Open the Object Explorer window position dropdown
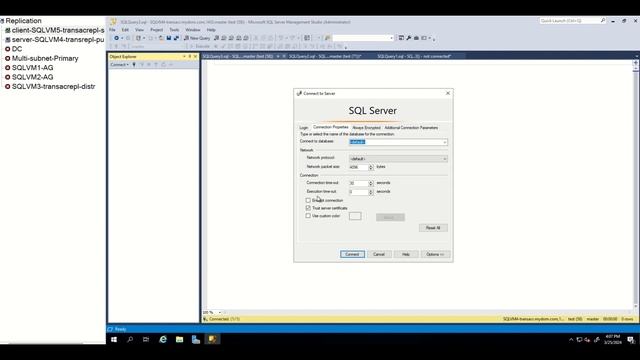640x360 pixels. pos(184,56)
